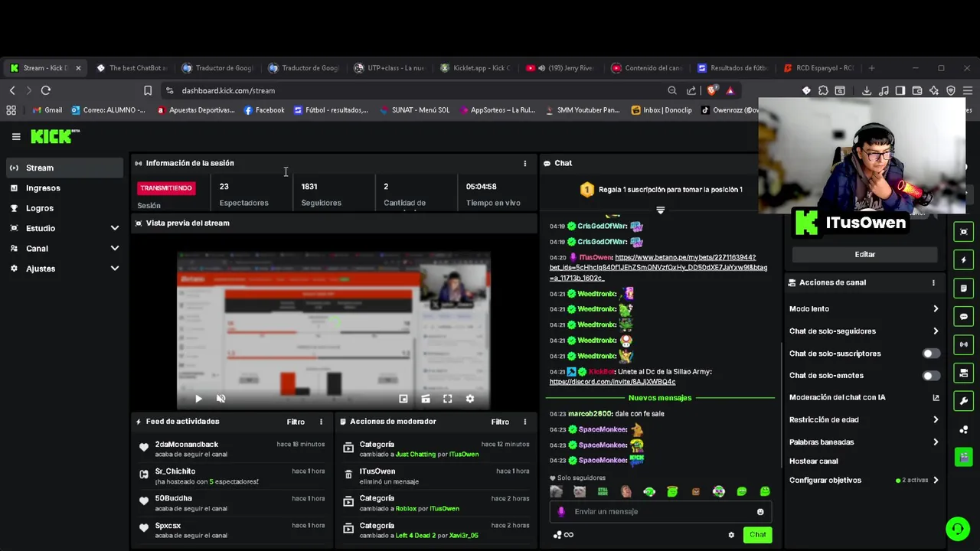Open Facebook bookmark in bookmarks bar

(264, 110)
